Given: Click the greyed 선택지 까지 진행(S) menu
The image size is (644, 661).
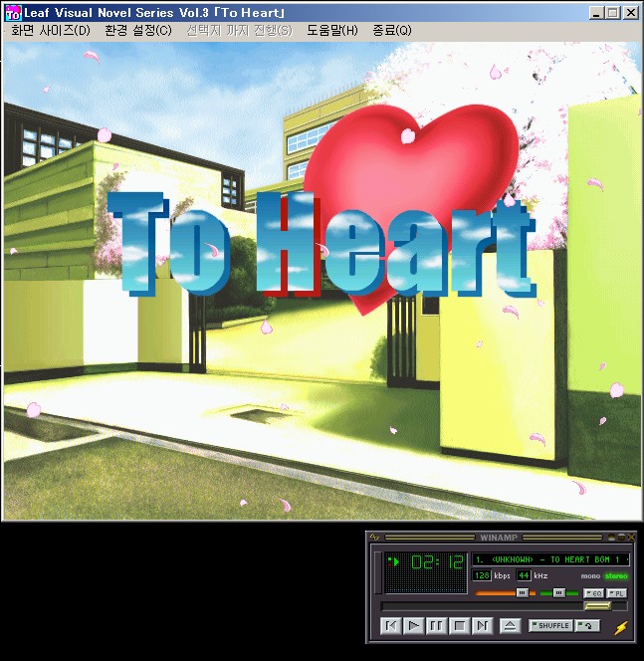Looking at the screenshot, I should tap(240, 30).
